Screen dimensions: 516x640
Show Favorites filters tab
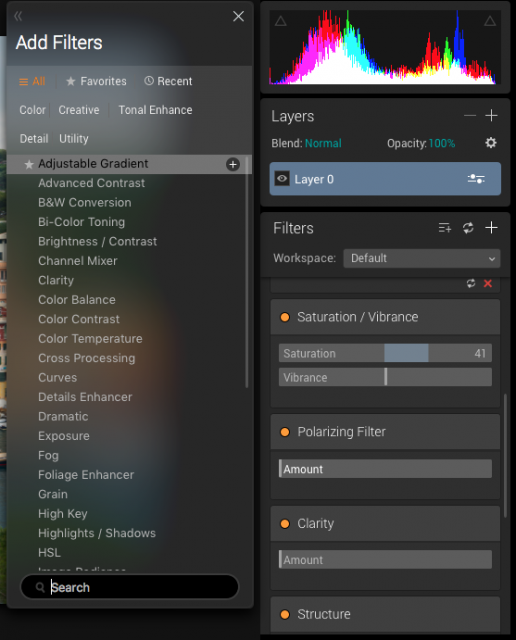point(96,81)
